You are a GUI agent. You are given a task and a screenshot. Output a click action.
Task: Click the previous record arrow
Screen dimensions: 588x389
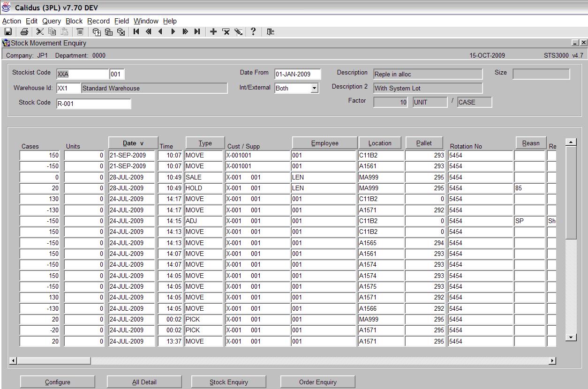[x=161, y=32]
